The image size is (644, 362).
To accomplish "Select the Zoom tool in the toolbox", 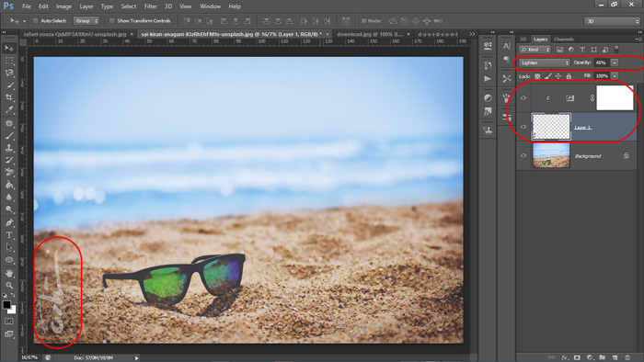I will [9, 286].
